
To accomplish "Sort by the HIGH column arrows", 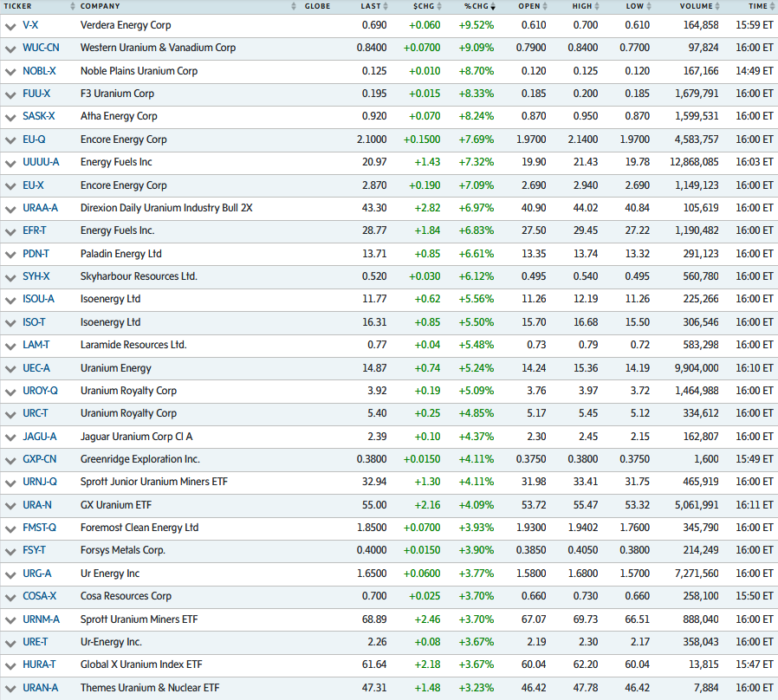I will [x=597, y=6].
